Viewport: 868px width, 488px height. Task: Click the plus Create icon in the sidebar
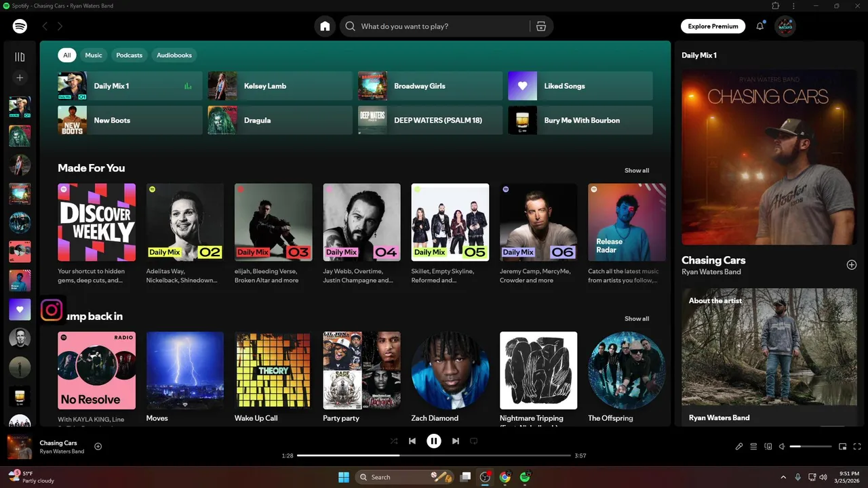click(20, 78)
